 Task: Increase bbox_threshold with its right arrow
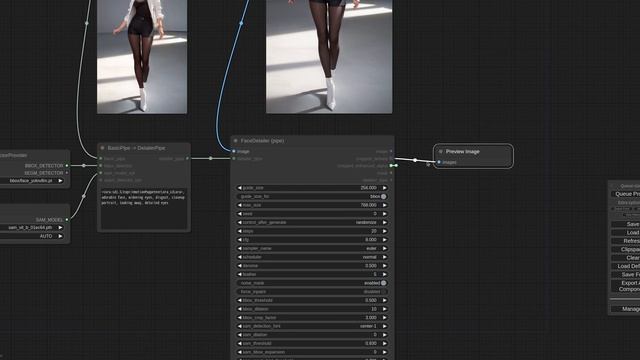(384, 300)
